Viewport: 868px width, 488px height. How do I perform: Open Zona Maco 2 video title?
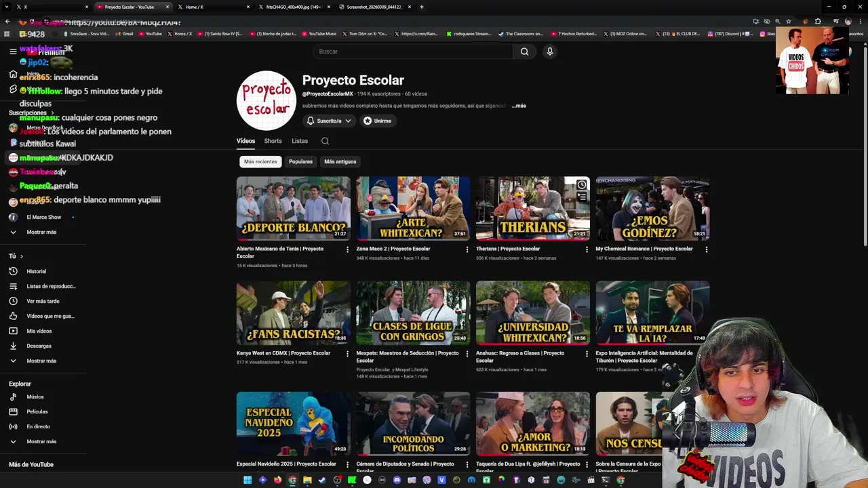click(393, 249)
